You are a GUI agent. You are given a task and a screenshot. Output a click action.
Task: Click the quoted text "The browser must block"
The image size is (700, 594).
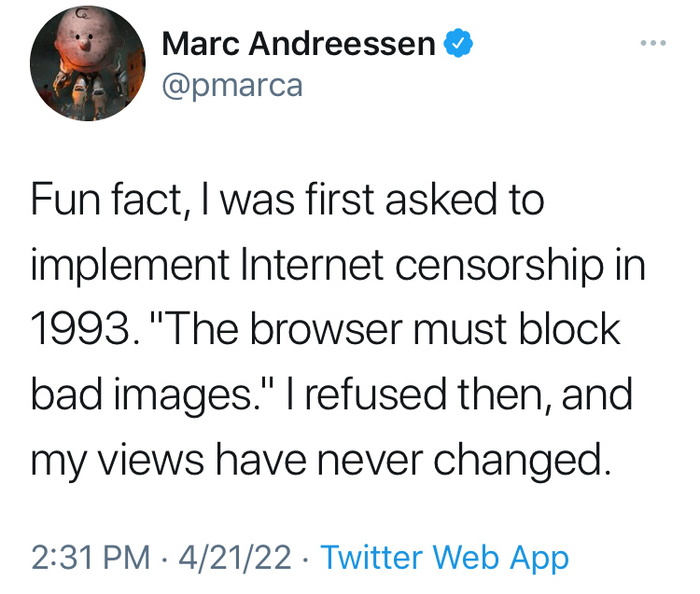tap(390, 330)
